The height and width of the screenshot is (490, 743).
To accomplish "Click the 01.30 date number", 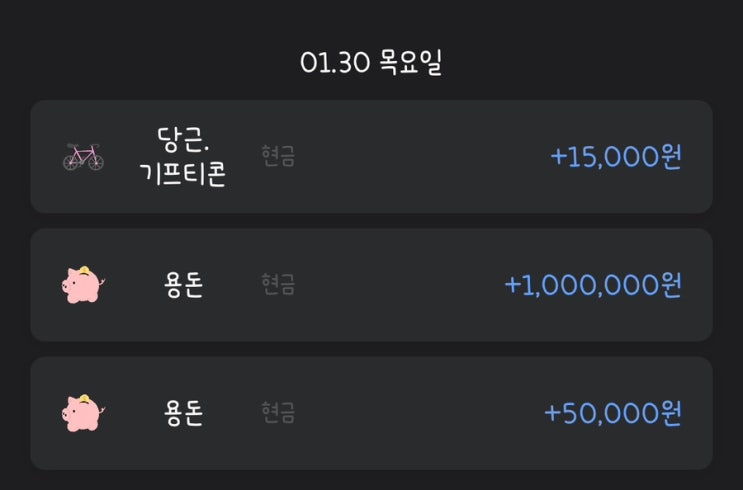I will (335, 63).
